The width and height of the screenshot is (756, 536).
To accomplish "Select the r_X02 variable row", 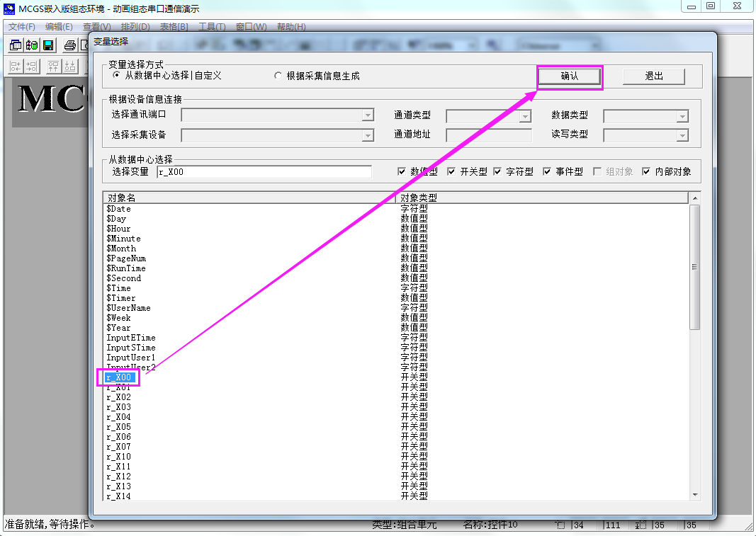I will click(118, 397).
